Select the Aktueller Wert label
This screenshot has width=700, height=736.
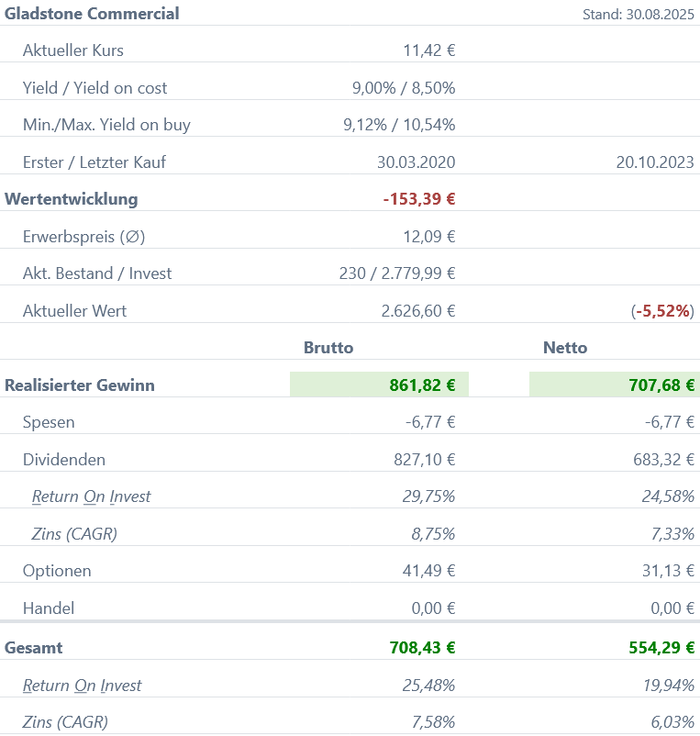[x=74, y=311]
